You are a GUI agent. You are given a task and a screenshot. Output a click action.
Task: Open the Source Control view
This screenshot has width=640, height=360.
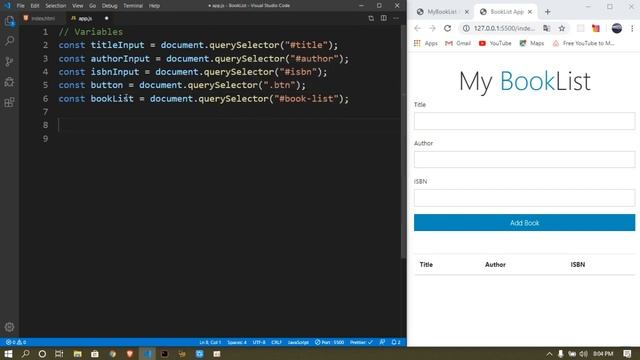9,61
